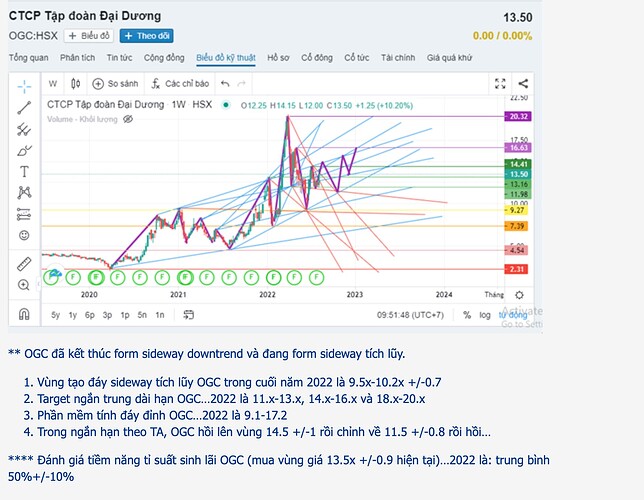Open the Cộng đồng tab
The image size is (644, 500).
pos(164,58)
